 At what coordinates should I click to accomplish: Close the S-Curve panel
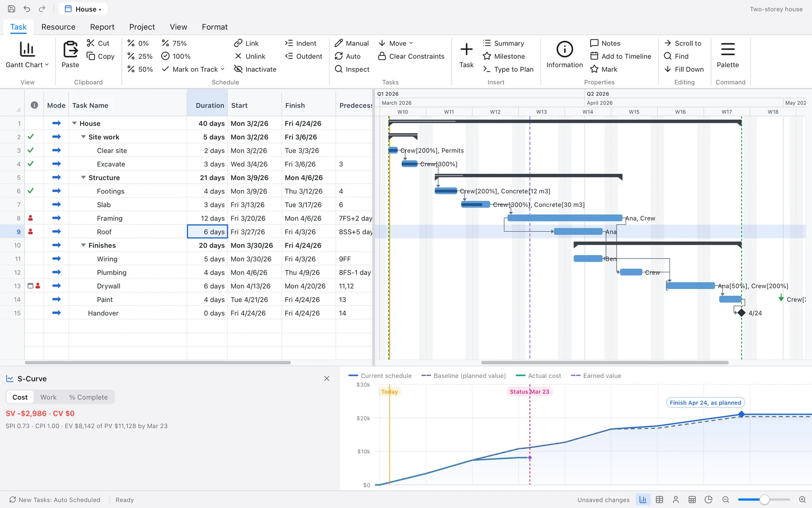[327, 378]
